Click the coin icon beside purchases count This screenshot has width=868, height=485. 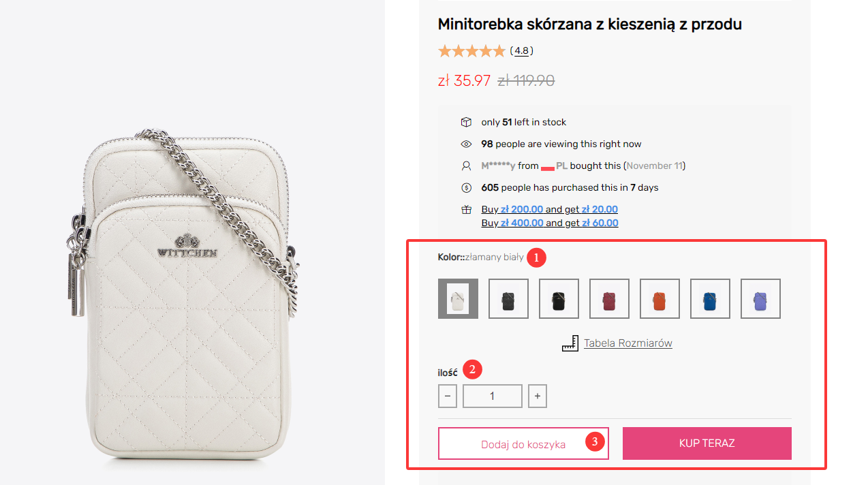[466, 187]
